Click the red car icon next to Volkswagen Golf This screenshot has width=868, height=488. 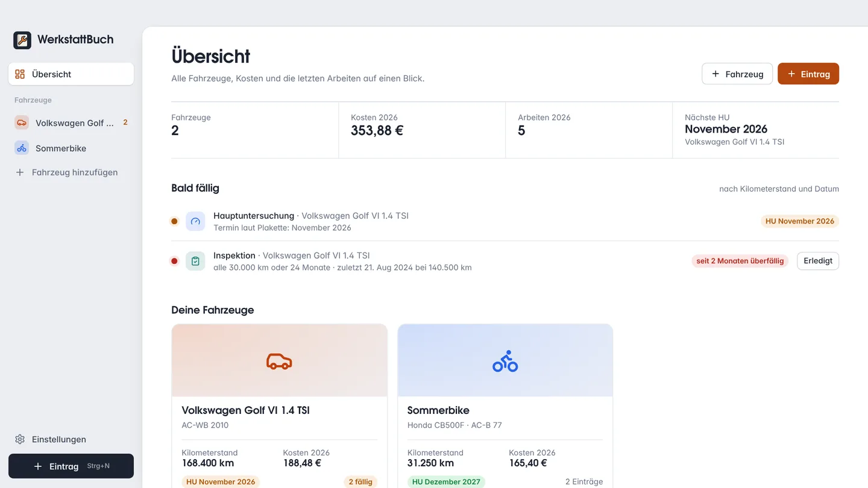coord(22,122)
